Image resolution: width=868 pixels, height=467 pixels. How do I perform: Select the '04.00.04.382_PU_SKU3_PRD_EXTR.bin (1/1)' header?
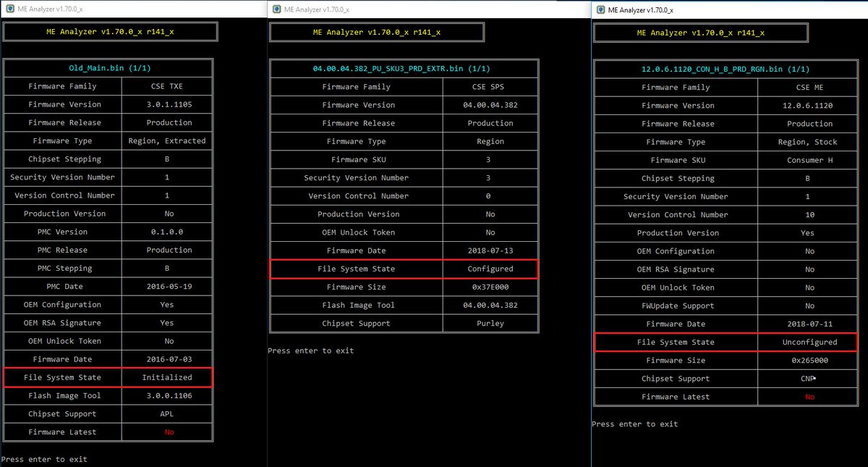(401, 69)
